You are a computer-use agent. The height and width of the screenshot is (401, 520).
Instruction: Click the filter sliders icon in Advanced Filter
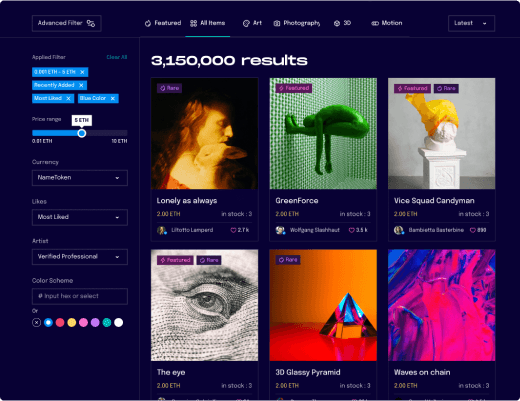point(91,23)
